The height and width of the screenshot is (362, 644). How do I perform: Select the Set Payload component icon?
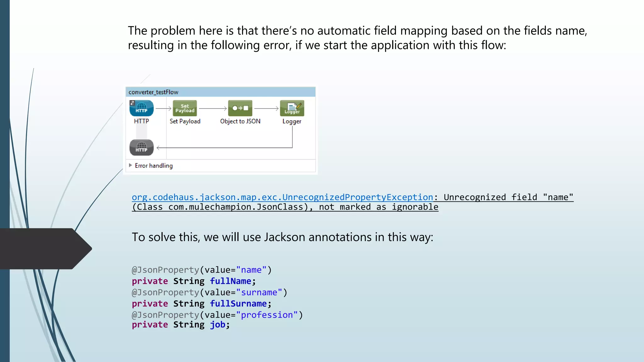pos(185,108)
